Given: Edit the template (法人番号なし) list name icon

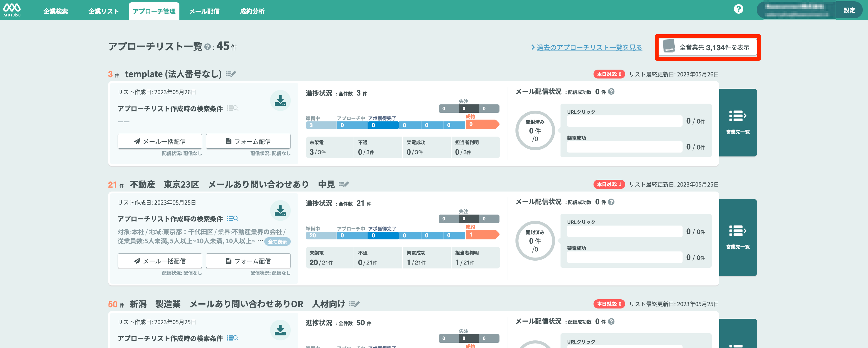Looking at the screenshot, I should [231, 74].
